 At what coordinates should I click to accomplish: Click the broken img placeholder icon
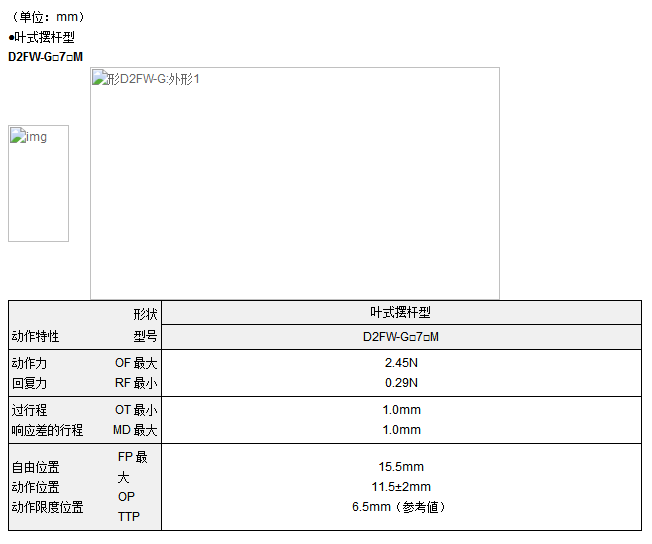click(x=18, y=136)
